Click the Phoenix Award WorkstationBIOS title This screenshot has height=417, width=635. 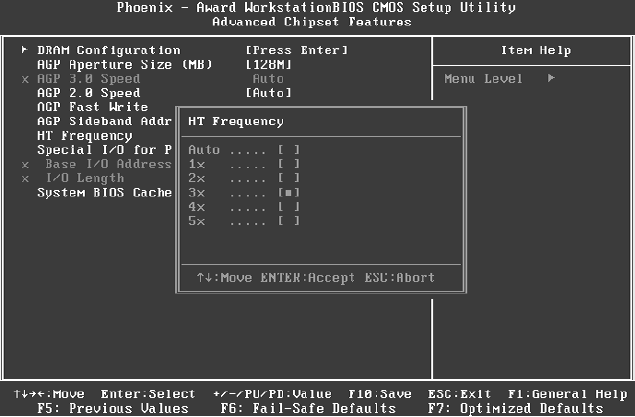(x=316, y=8)
